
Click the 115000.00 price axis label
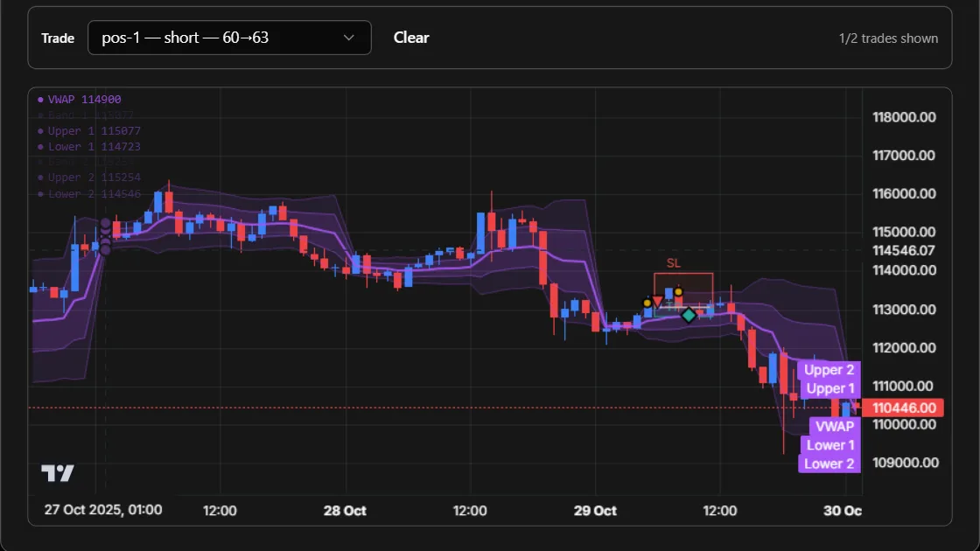tap(904, 232)
